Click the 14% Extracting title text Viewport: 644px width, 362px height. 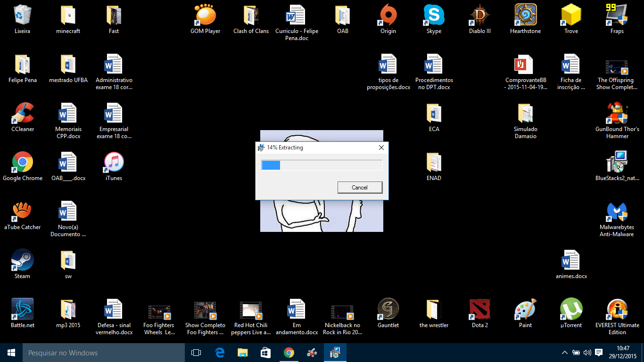[285, 148]
